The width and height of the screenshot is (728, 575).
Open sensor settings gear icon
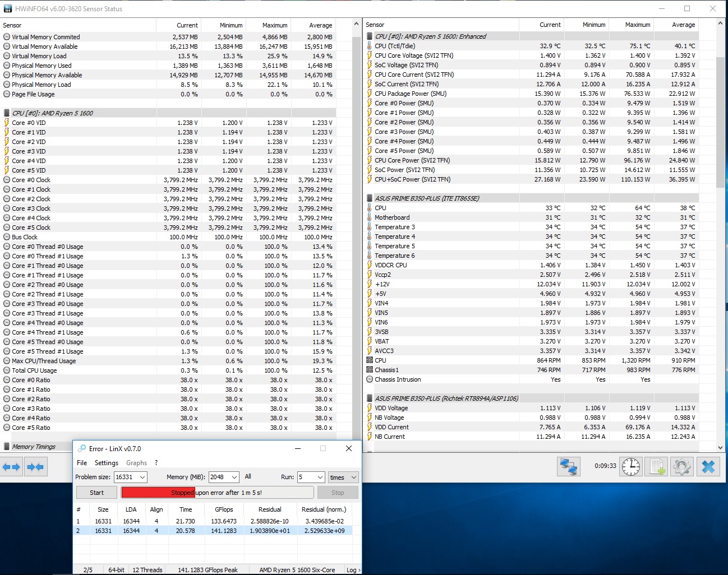point(682,467)
